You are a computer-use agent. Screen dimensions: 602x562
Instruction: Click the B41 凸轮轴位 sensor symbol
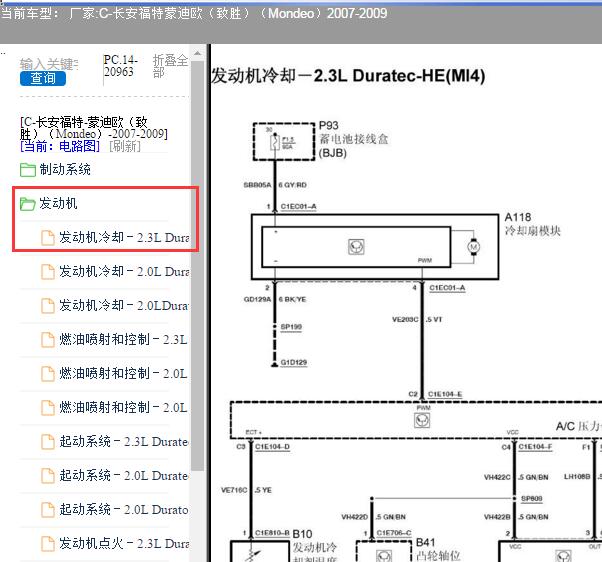click(384, 556)
